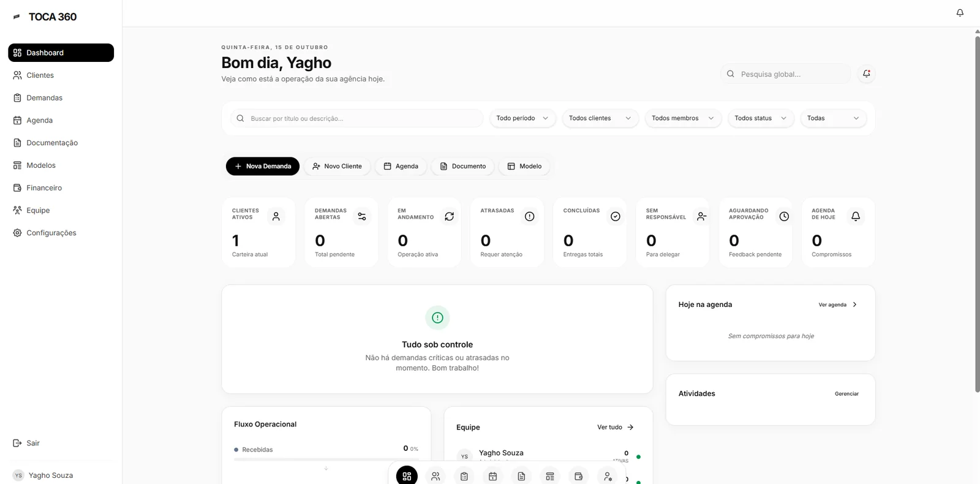Open the wallet icon in the bottom dock

[579, 476]
